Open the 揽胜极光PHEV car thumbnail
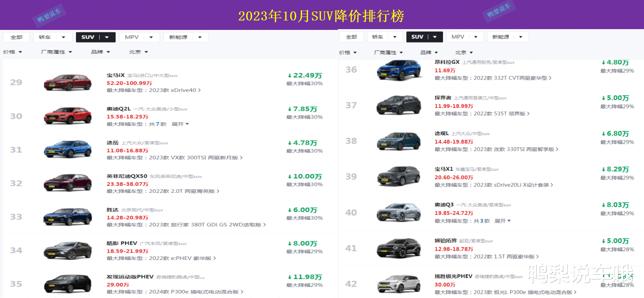This screenshot has height=298, width=644. click(399, 284)
